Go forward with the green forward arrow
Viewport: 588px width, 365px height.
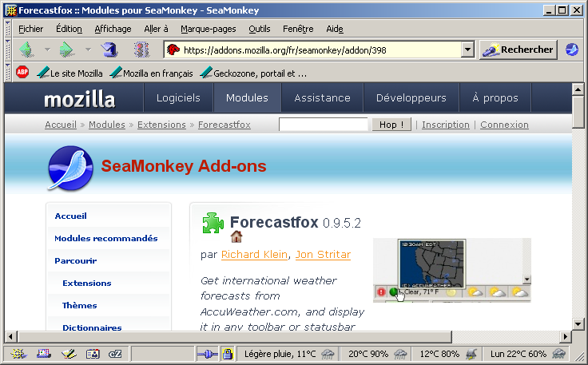pos(67,50)
